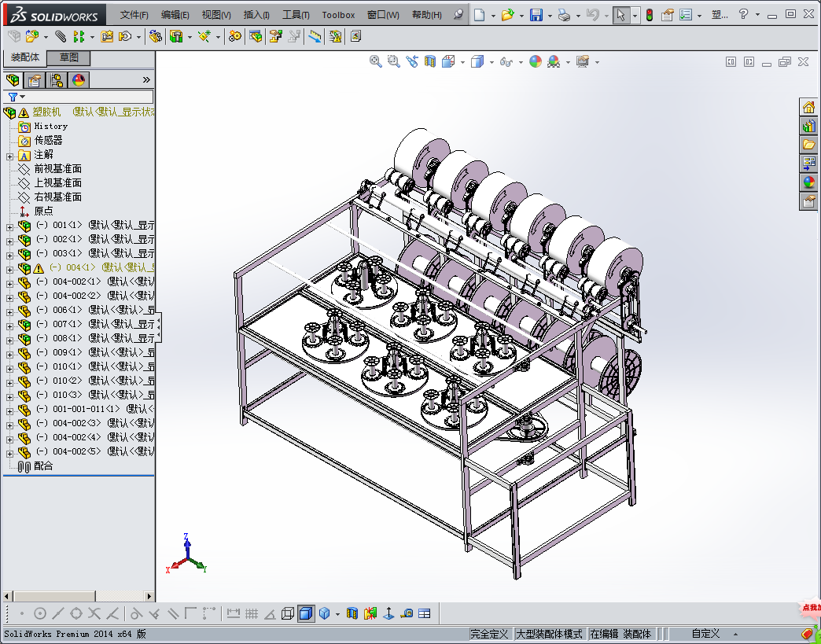Image resolution: width=821 pixels, height=644 pixels.
Task: Expand more manager tabs chevron
Action: 146,80
